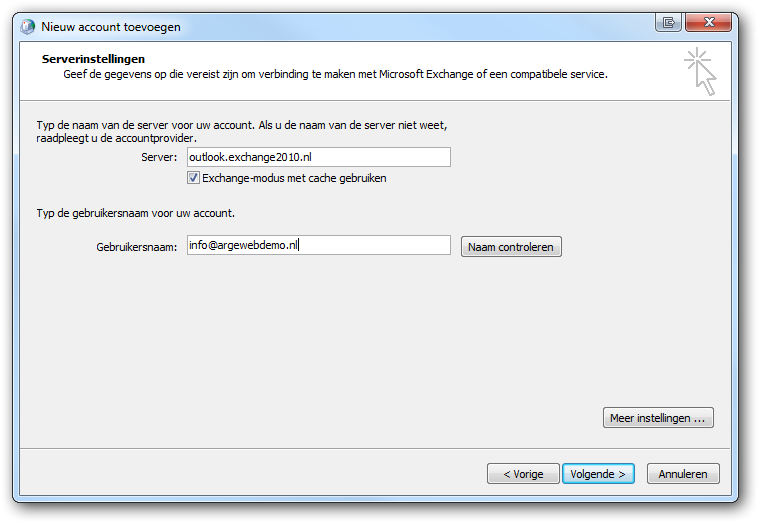Click the 'Typ de naam van de server' instruction text
The height and width of the screenshot is (523, 759).
click(x=240, y=125)
